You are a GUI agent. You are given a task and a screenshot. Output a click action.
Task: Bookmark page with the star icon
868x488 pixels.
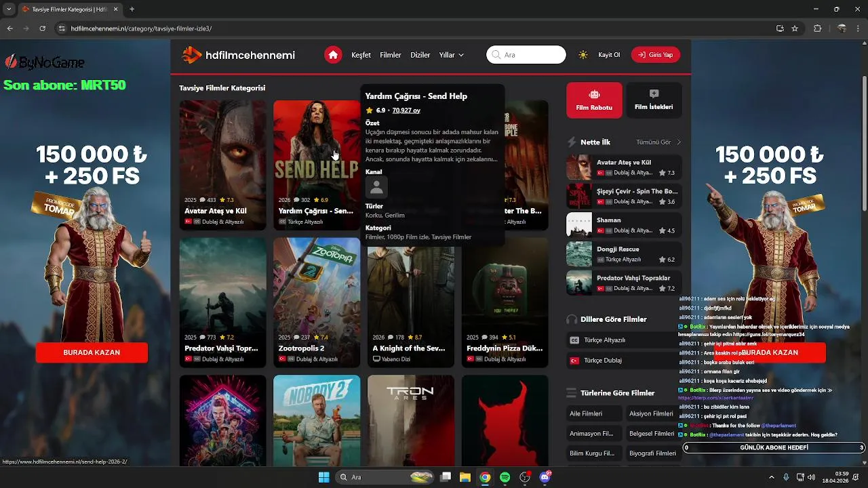click(x=795, y=28)
